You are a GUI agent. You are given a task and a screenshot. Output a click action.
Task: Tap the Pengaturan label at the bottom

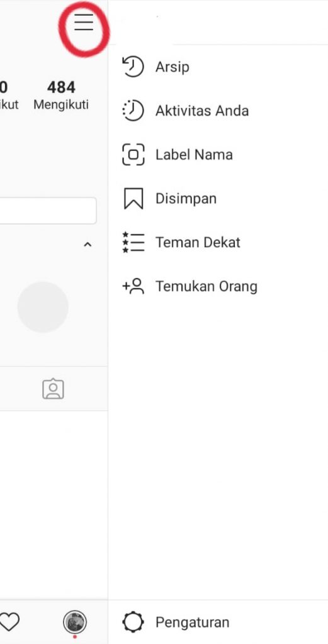[x=193, y=622]
